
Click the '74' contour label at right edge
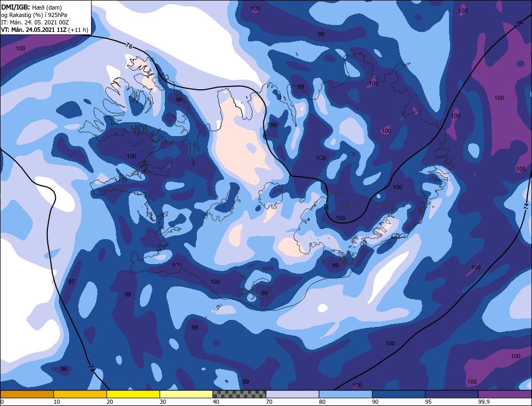(x=527, y=207)
